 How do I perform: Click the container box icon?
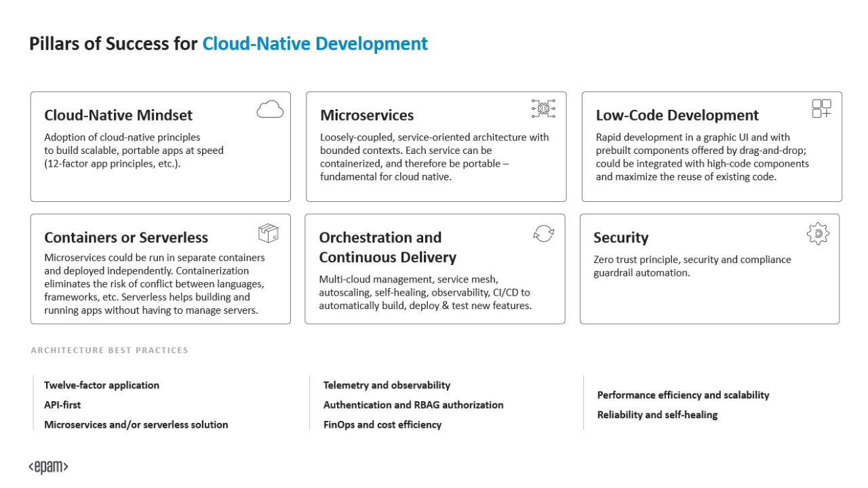point(269,233)
